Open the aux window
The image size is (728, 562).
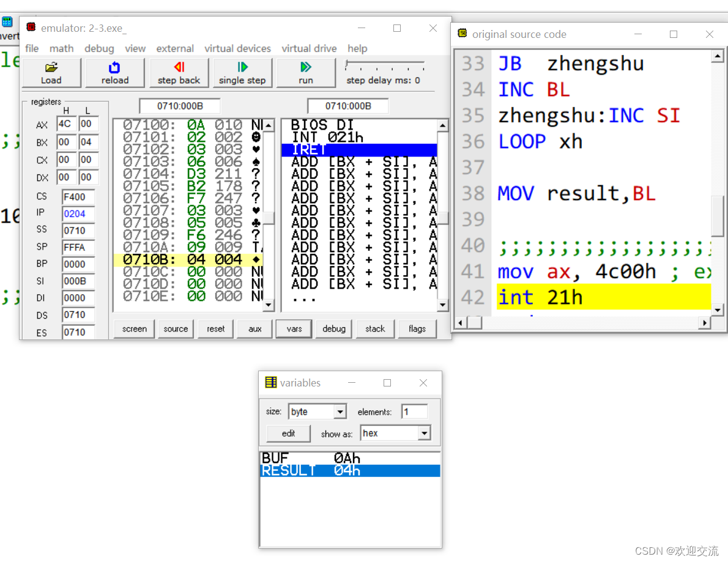click(254, 328)
